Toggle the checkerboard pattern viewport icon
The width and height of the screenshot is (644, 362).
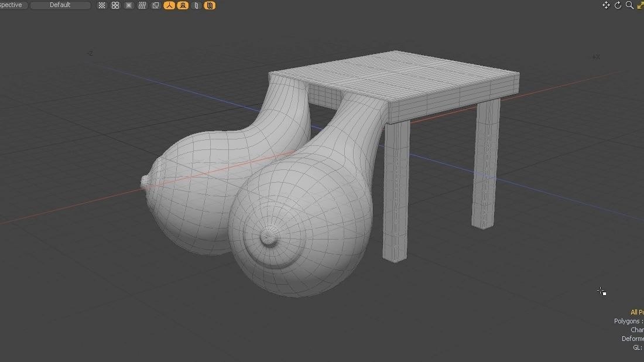[x=102, y=5]
